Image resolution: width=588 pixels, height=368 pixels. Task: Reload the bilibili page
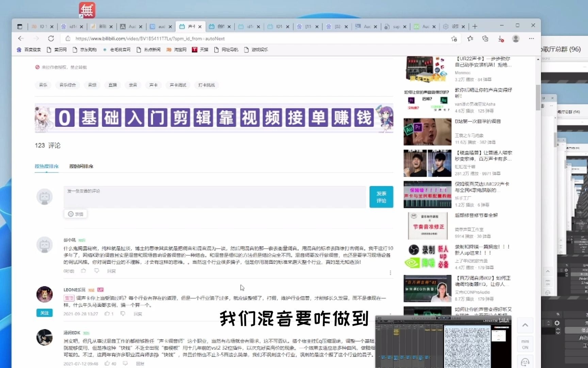51,39
